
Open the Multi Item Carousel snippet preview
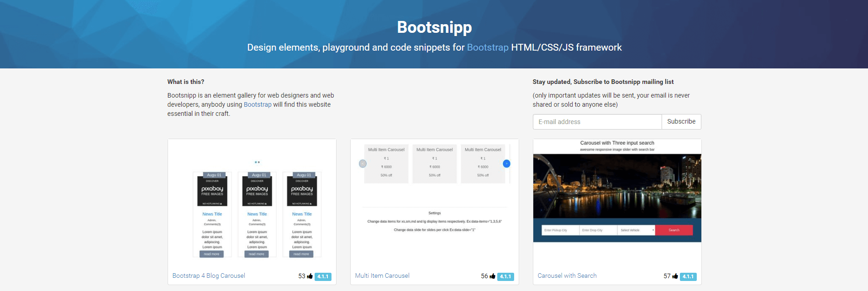point(435,203)
